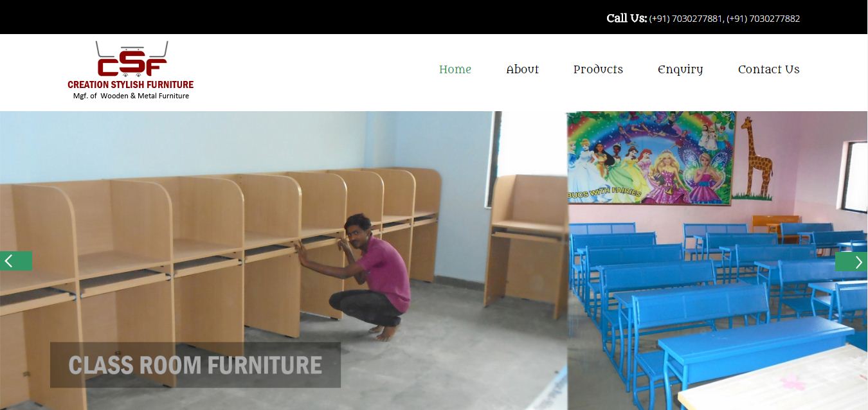The width and height of the screenshot is (868, 410).
Task: Select the Enquiry menu item
Action: (680, 70)
